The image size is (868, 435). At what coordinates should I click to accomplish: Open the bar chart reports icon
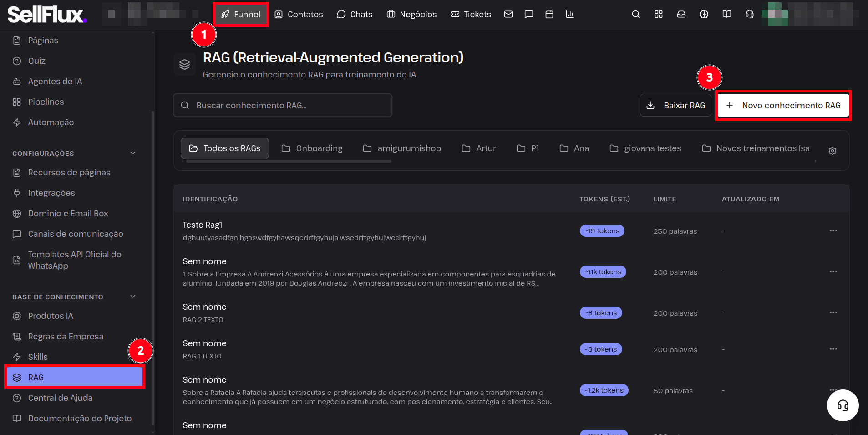569,14
